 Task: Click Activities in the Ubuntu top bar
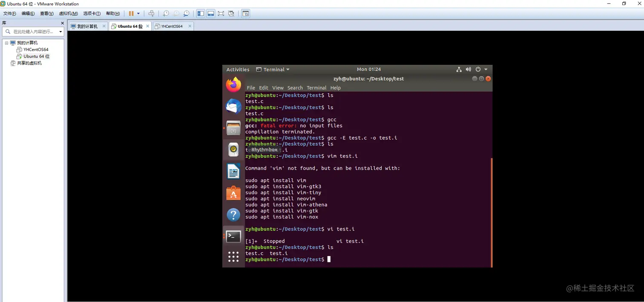coord(238,69)
